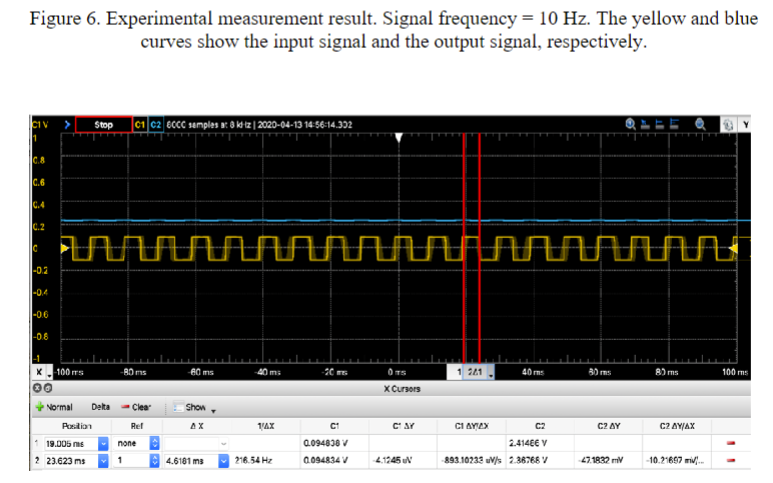
Task: Click the C1 ΔY/ΔX column header
Action: pos(471,426)
